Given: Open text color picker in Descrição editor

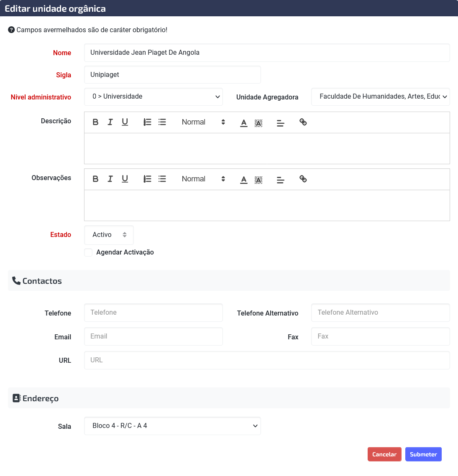Looking at the screenshot, I should pos(244,122).
